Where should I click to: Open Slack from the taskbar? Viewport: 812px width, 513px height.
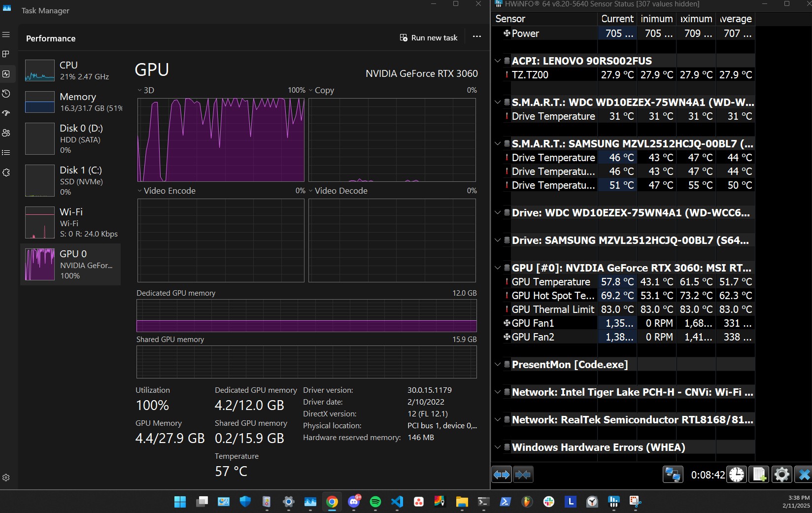(x=549, y=502)
